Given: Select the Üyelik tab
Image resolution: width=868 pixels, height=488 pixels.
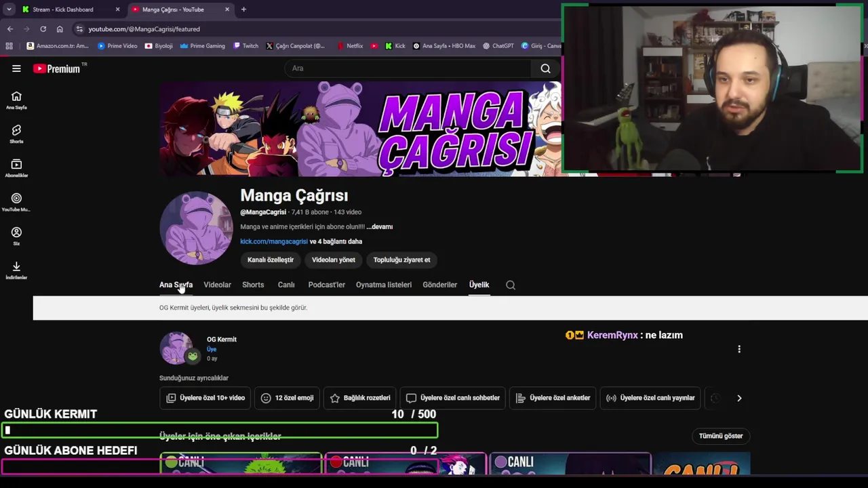Looking at the screenshot, I should pos(479,285).
